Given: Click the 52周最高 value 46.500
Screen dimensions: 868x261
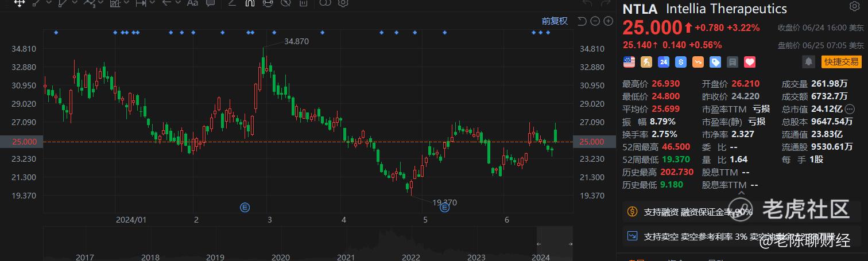Looking at the screenshot, I should click(677, 147).
